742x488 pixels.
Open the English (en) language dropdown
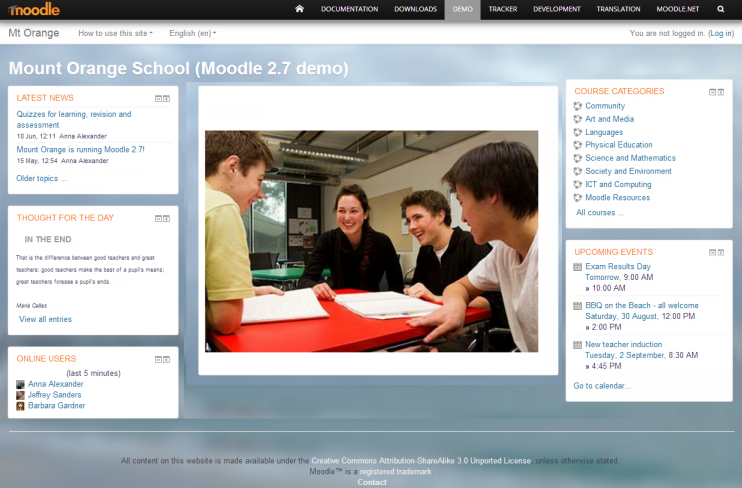(193, 33)
